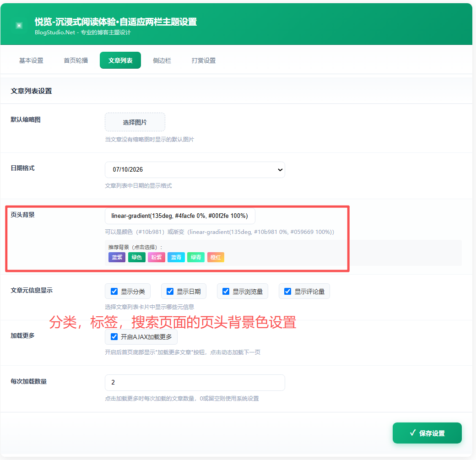The height and width of the screenshot is (460, 476).
Task: Click the 每次加载数量 label
Action: [28, 381]
